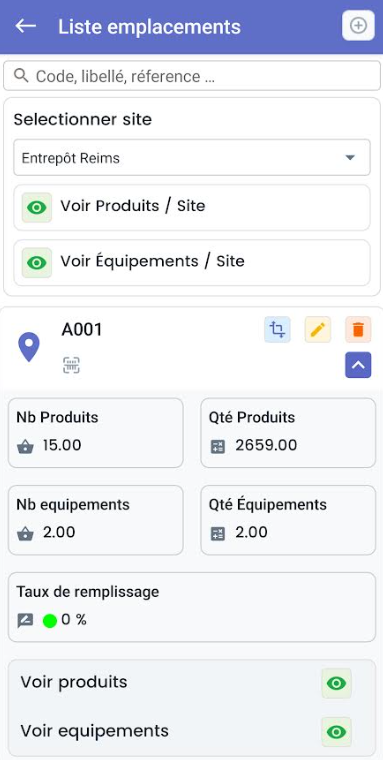This screenshot has height=760, width=383.
Task: Click the green fill rate indicator dot
Action: coord(50,620)
